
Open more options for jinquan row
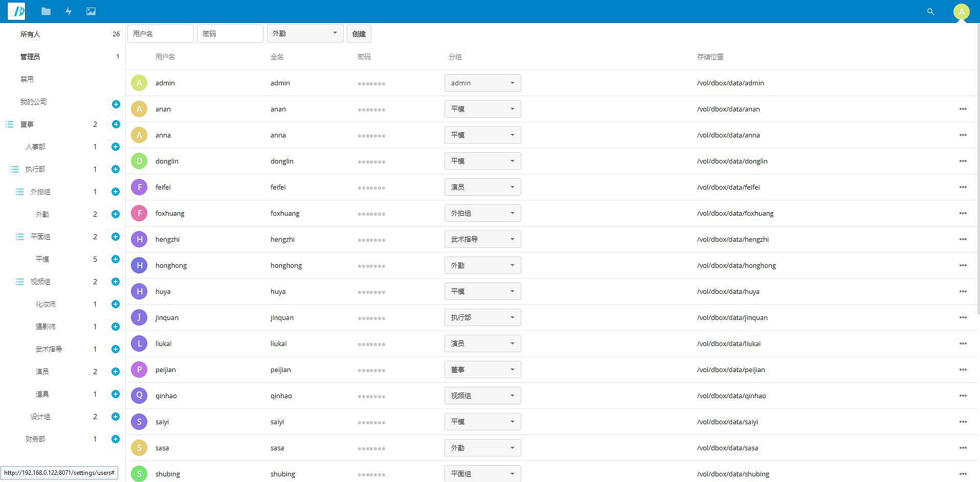coord(963,317)
